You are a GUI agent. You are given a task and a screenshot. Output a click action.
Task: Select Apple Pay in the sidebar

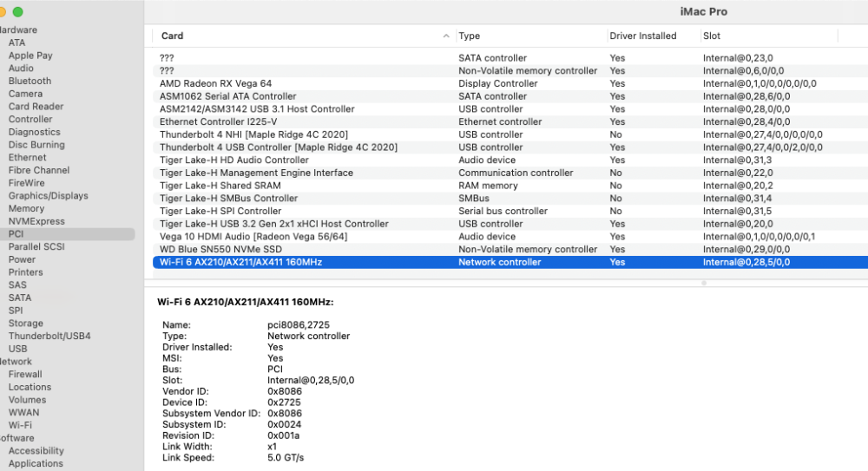click(30, 56)
